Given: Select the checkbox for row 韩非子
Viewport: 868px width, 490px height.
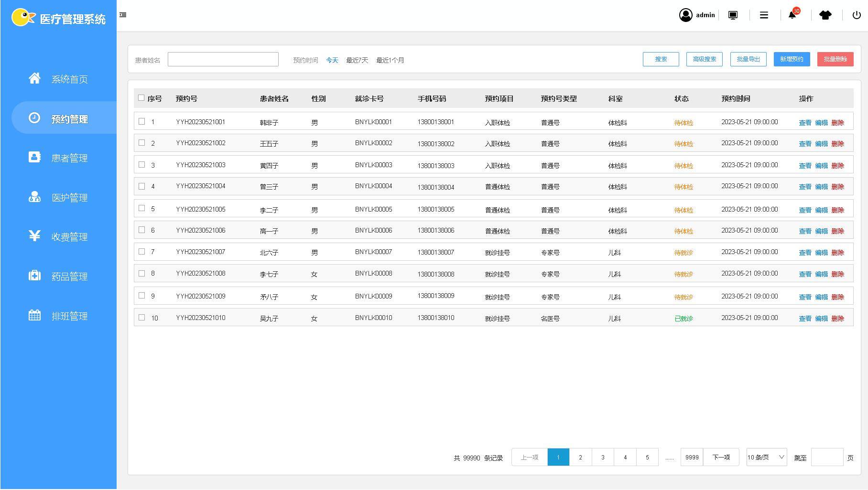Looking at the screenshot, I should (x=141, y=121).
